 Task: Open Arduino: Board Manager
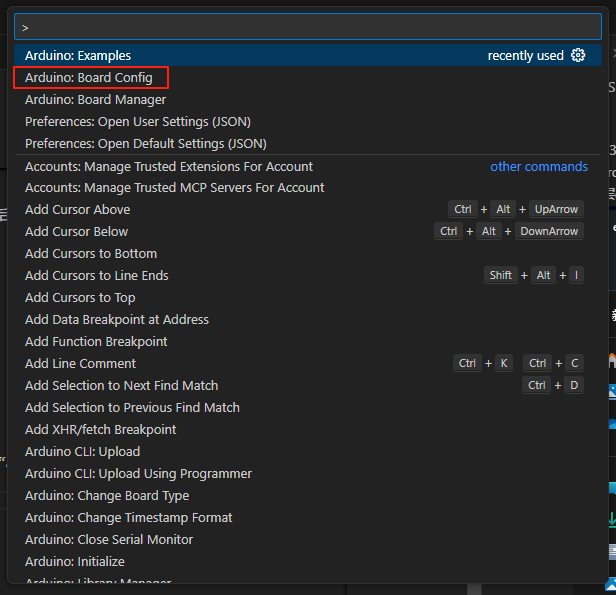pos(308,99)
